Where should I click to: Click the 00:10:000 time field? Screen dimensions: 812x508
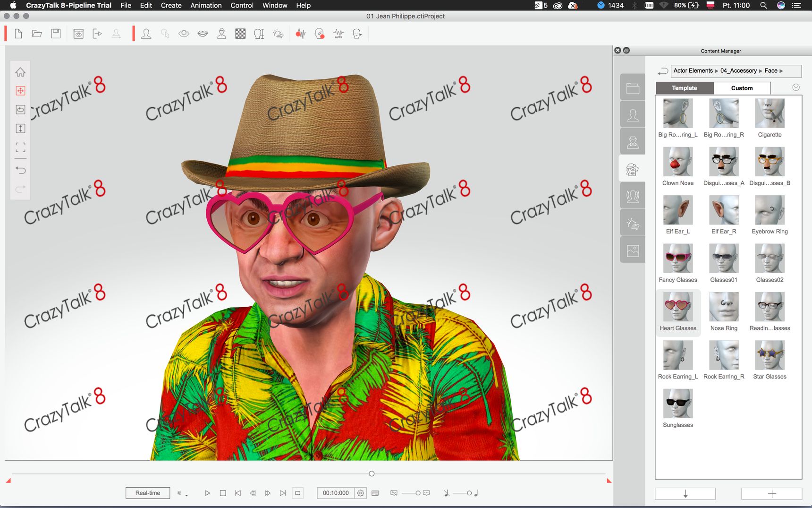pyautogui.click(x=336, y=493)
